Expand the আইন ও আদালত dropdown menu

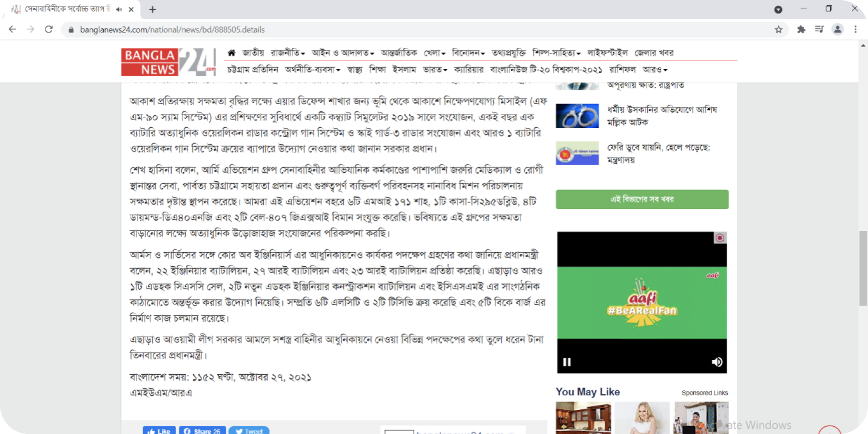click(342, 53)
